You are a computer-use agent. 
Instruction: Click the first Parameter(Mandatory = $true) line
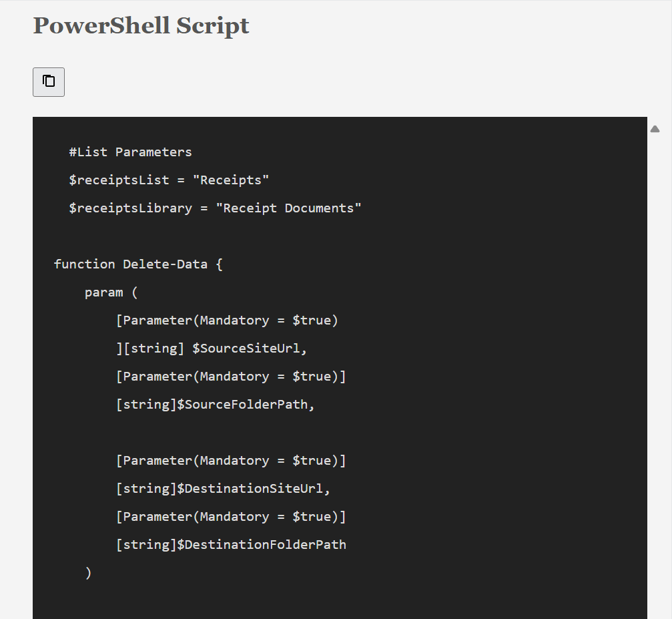point(227,321)
